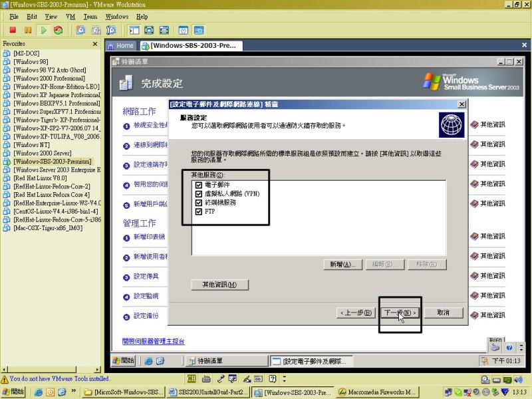Click the speaker device icon in the VMware status bar
This screenshot has width=532, height=399.
click(x=518, y=379)
